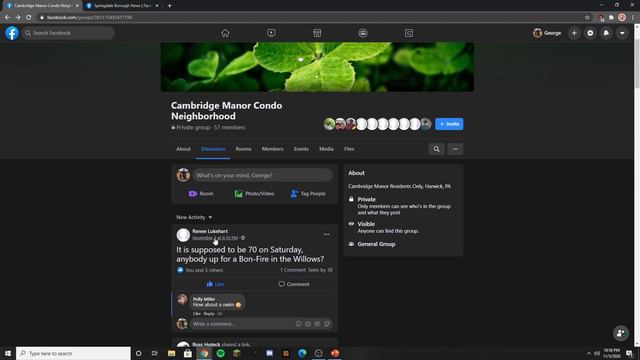Switch to the Files tab
The image size is (640, 360).
pyautogui.click(x=349, y=149)
